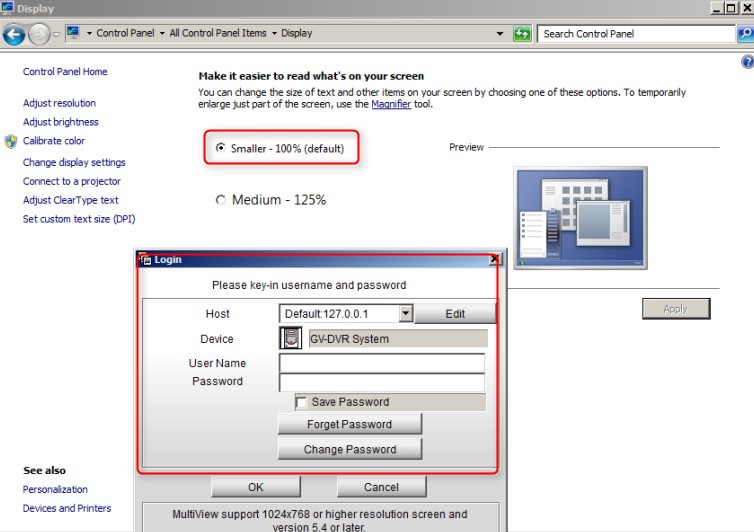Click the Apply button

pos(676,309)
